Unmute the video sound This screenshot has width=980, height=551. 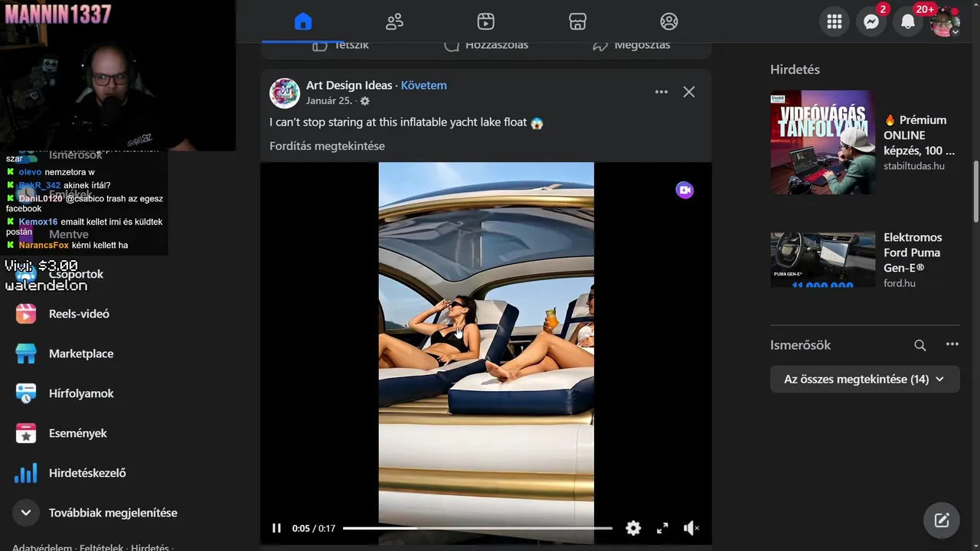pyautogui.click(x=691, y=528)
